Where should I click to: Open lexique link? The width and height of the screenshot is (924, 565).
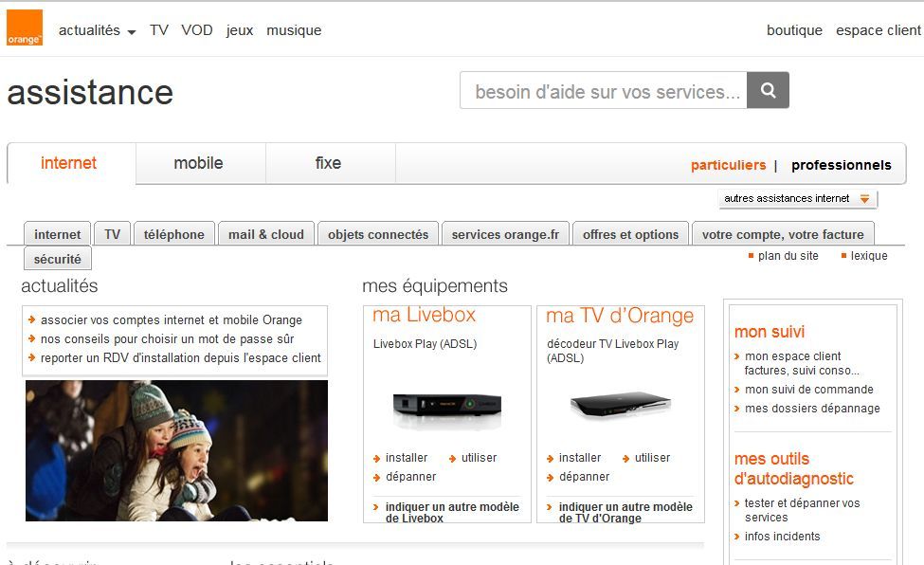tap(869, 255)
